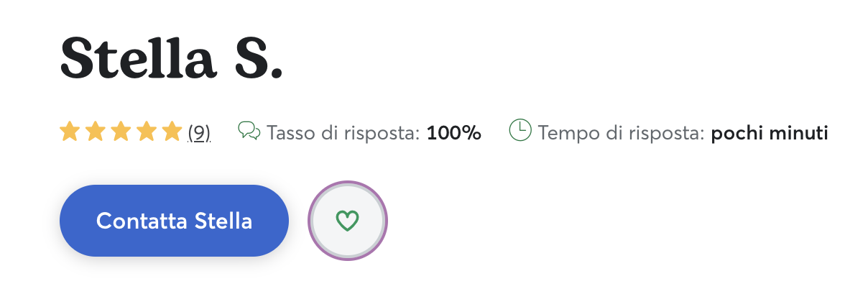
Task: Click the second gold star
Action: 95,132
